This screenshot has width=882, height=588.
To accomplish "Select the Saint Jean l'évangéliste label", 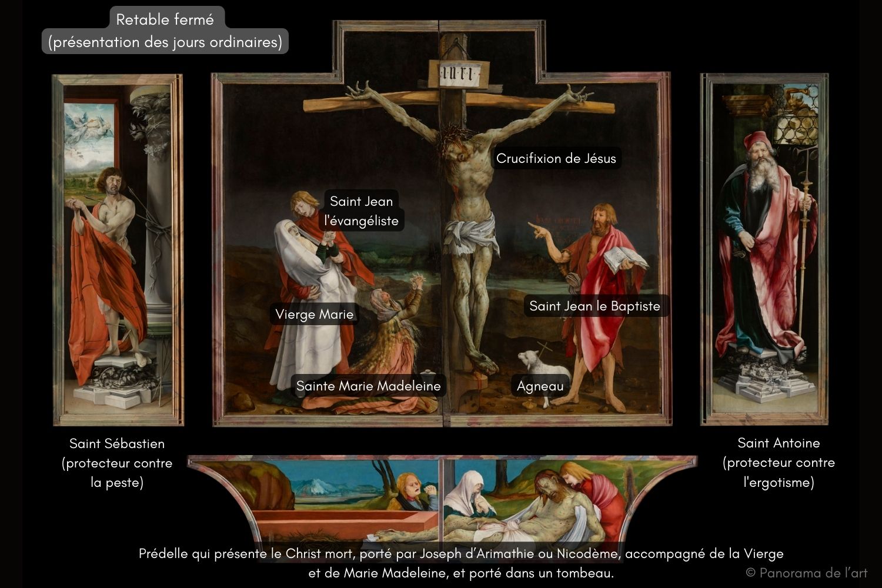I will point(360,211).
